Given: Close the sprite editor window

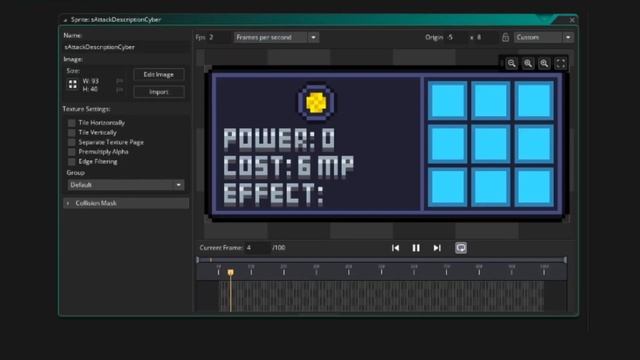Looking at the screenshot, I should point(572,20).
